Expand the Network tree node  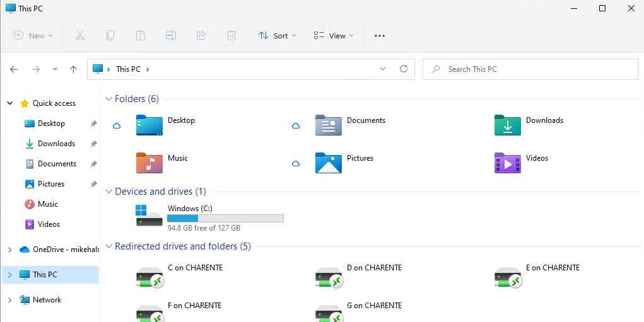tap(10, 300)
